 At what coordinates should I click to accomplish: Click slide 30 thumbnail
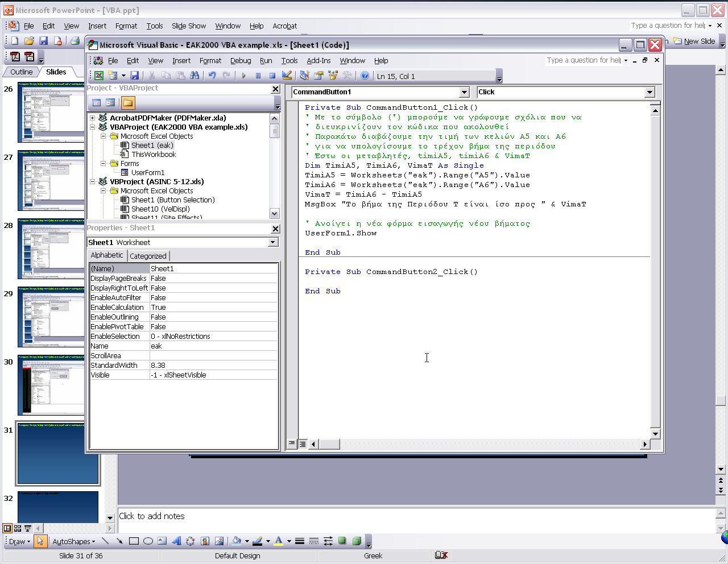pos(51,385)
